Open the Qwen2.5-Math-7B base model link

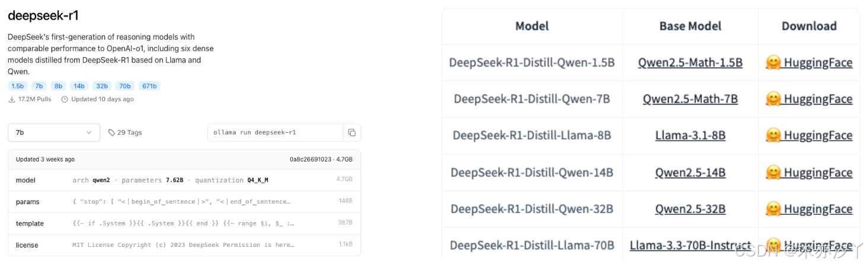pyautogui.click(x=690, y=99)
